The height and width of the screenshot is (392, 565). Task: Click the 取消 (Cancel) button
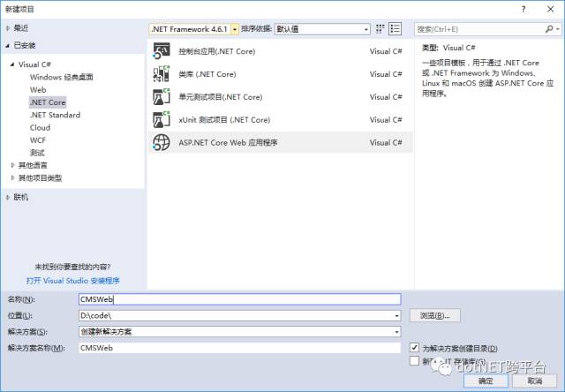point(535,381)
